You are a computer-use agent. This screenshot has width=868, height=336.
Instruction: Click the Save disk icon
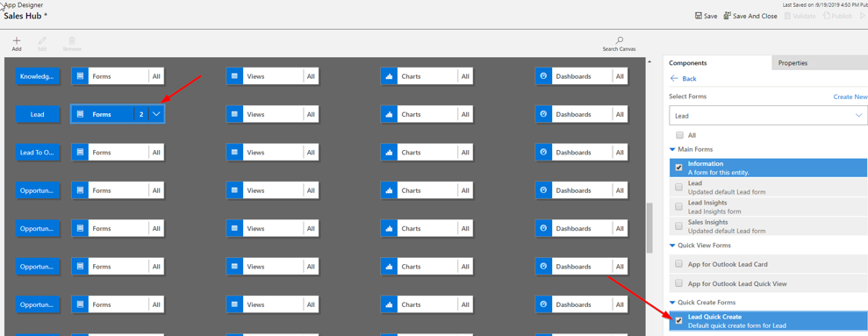pyautogui.click(x=699, y=16)
